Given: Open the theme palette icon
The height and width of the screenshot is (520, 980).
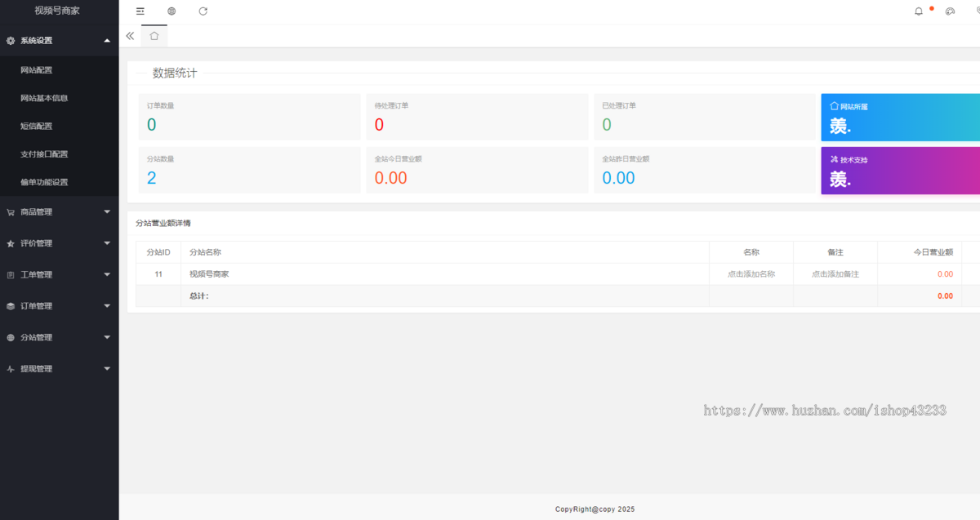Looking at the screenshot, I should (950, 11).
